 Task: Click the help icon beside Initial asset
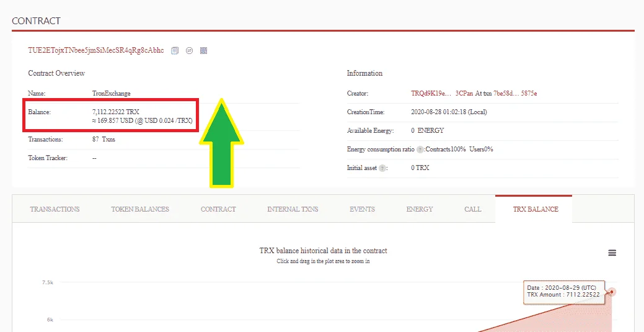[x=382, y=168]
